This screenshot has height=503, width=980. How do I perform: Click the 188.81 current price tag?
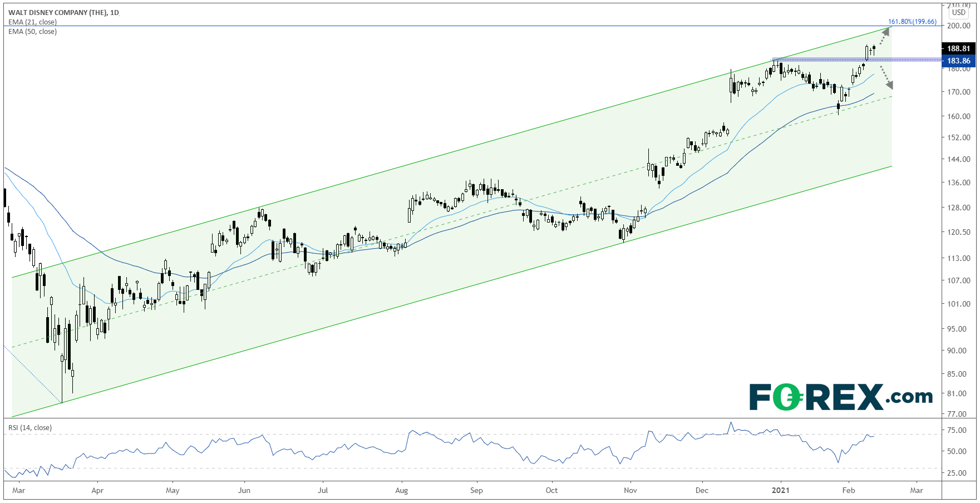click(x=958, y=48)
